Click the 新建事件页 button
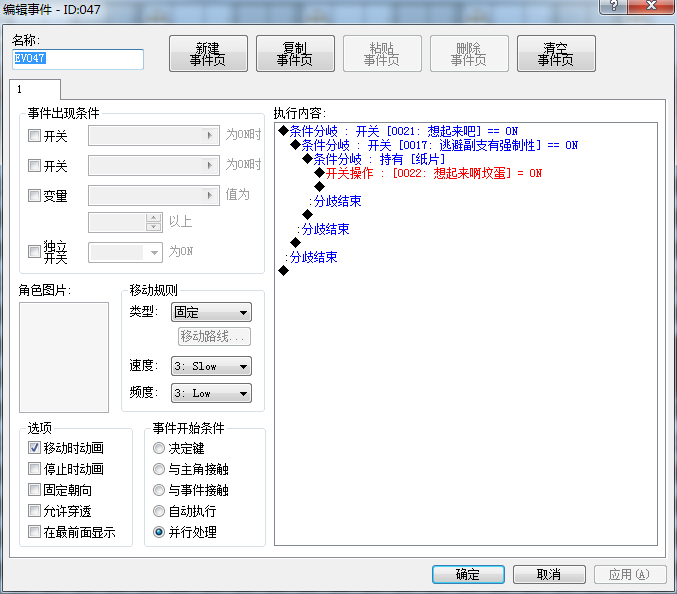 point(209,54)
